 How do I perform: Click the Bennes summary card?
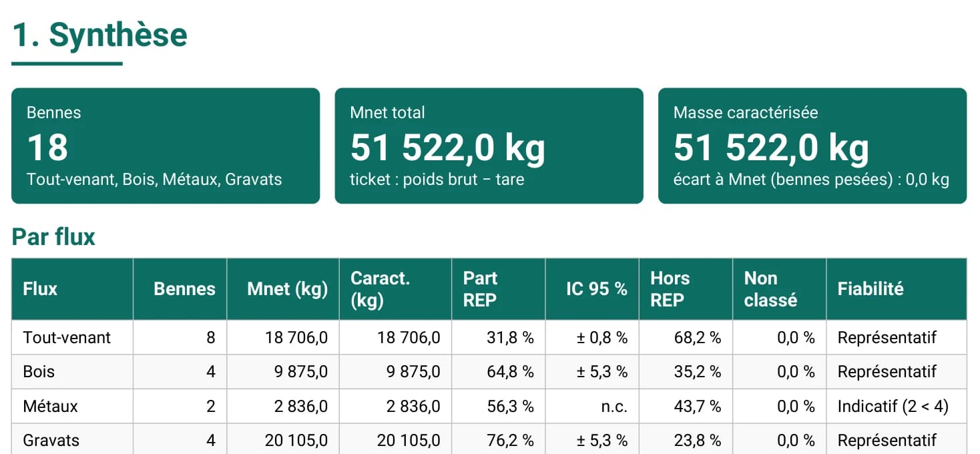tap(166, 146)
